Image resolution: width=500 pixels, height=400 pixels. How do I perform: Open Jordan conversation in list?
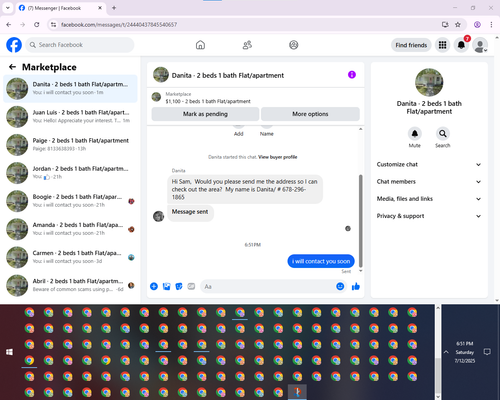pos(70,173)
